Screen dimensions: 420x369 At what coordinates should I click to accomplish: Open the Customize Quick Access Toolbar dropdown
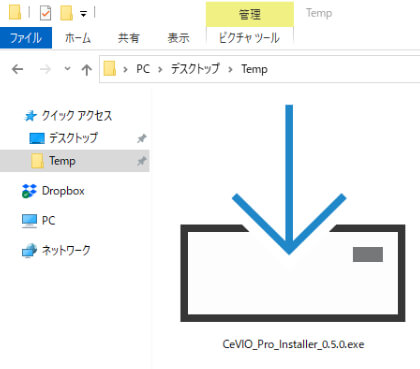[83, 14]
